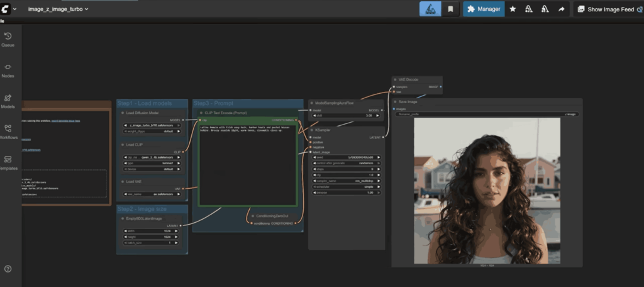The image size is (644, 287).
Task: Open the CLIP type lumina2 selector
Action: 152,163
